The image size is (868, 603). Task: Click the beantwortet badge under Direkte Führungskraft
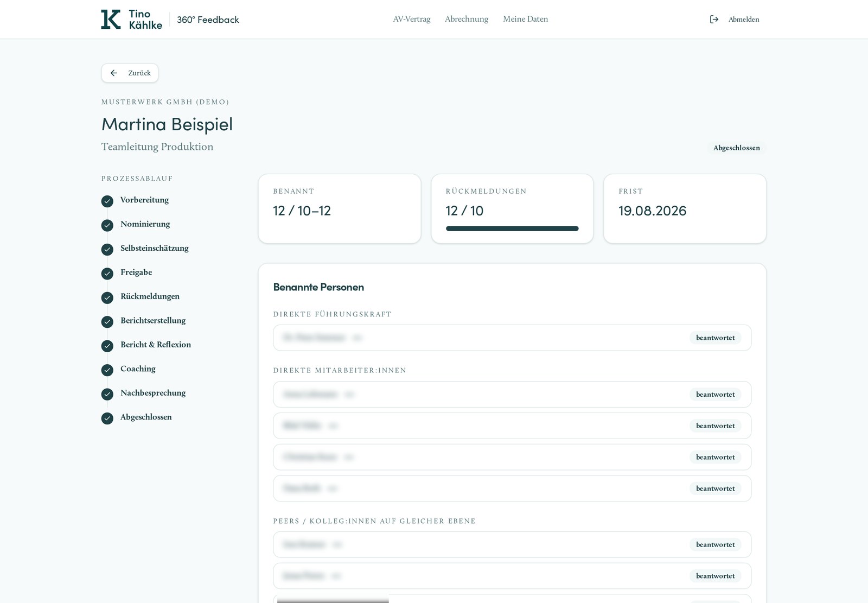click(715, 338)
